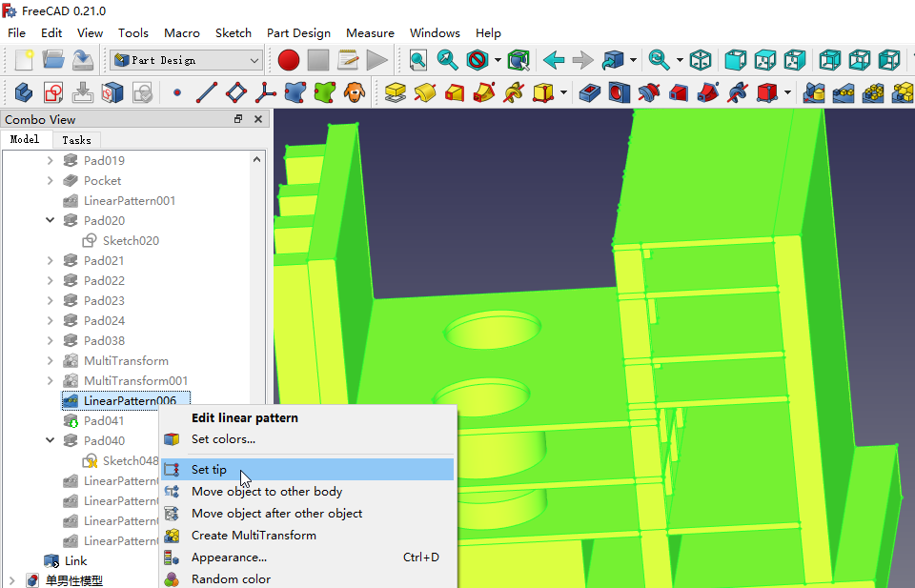Close the Combo View panel
The width and height of the screenshot is (915, 588).
point(258,119)
